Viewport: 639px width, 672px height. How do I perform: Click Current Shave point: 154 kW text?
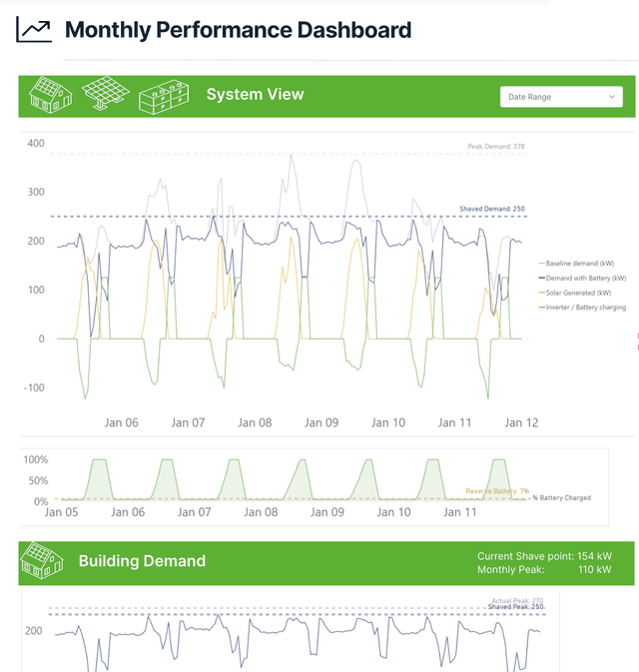coord(544,556)
